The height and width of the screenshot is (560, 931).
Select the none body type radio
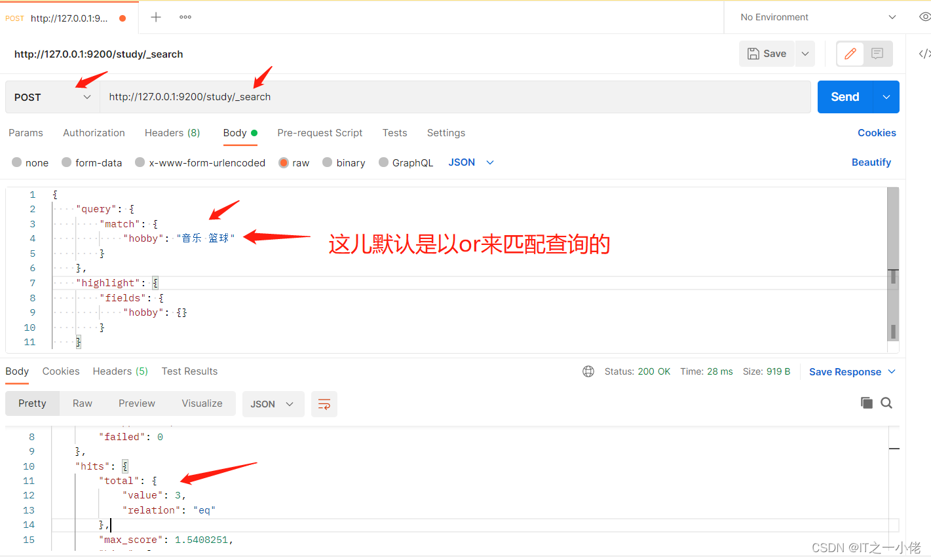coord(17,162)
